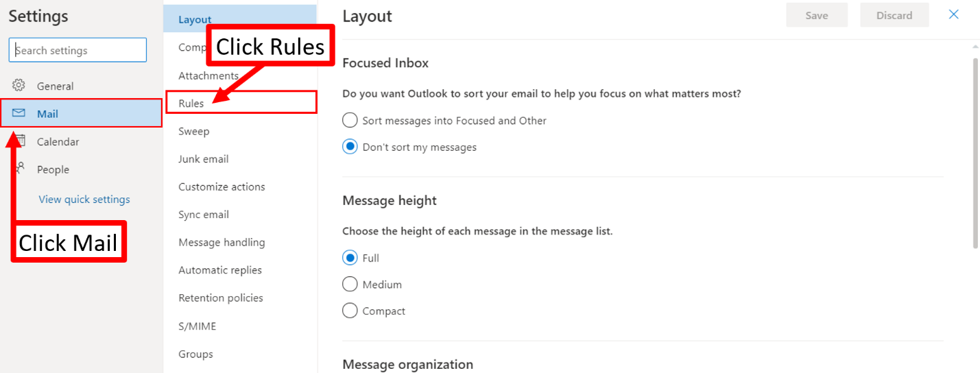This screenshot has width=980, height=373.
Task: Click the Mail envelope icon
Action: (19, 113)
